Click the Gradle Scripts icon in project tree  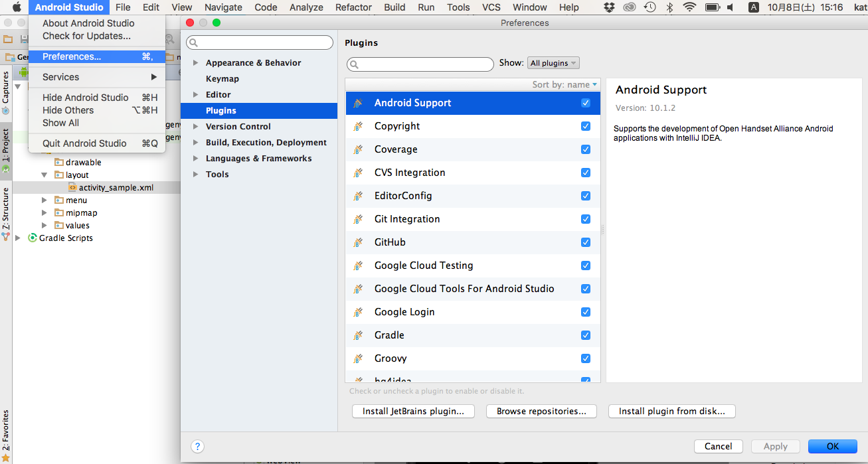pyautogui.click(x=33, y=238)
